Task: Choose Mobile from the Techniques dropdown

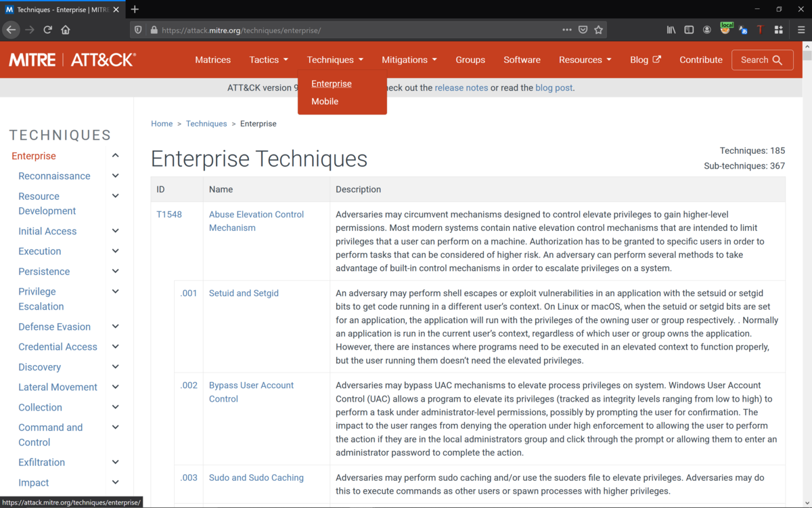Action: pos(325,102)
